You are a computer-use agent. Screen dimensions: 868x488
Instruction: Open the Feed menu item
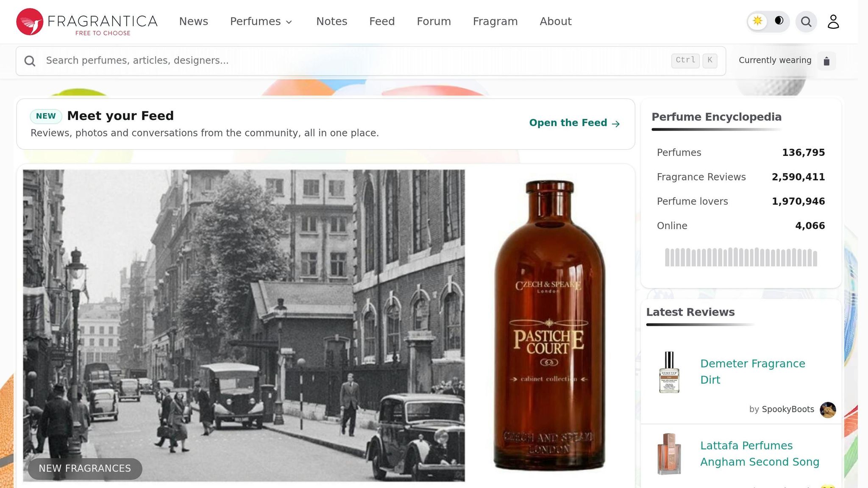coord(382,22)
